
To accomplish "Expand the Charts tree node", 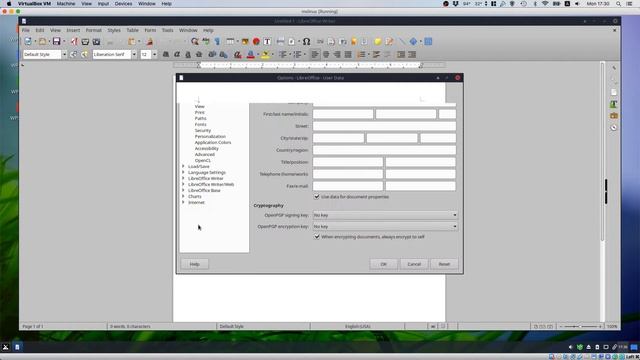I will tap(183, 196).
